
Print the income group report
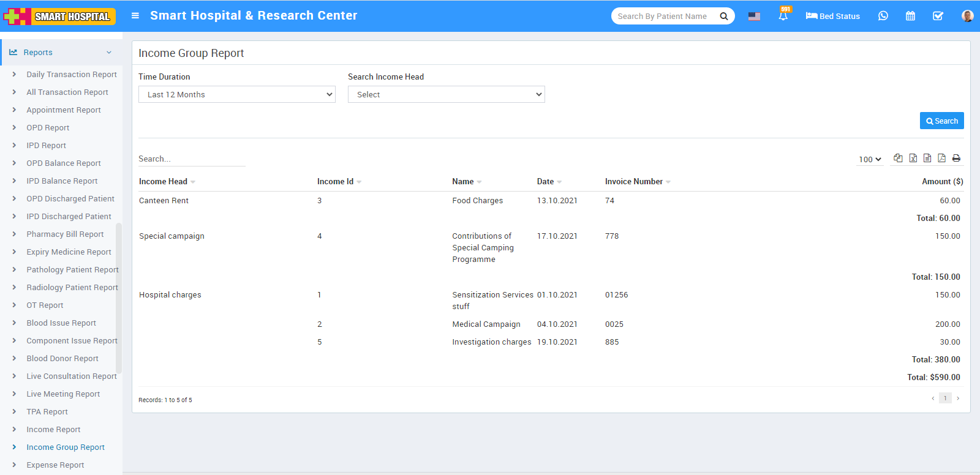956,158
